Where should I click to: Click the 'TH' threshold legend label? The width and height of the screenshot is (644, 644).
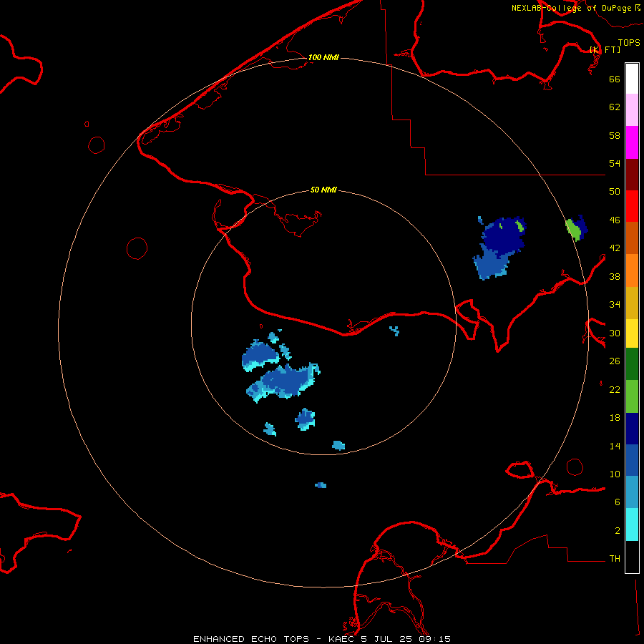[x=615, y=559]
